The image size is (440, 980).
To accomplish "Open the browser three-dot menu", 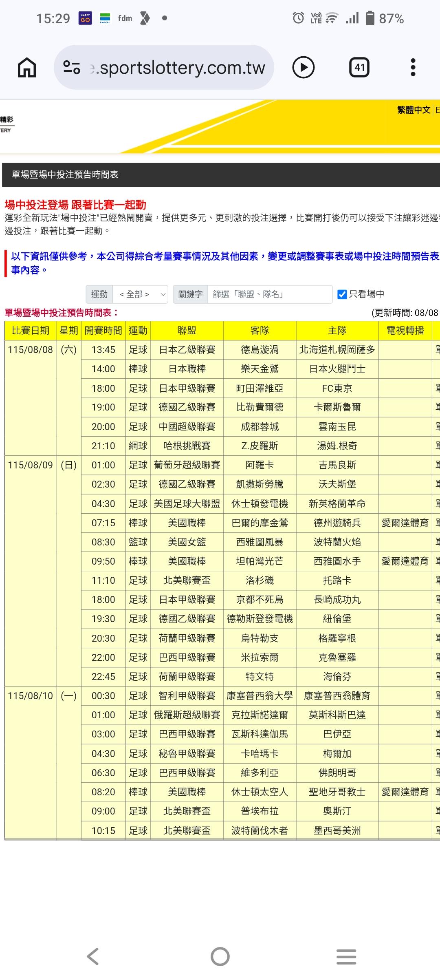I will pyautogui.click(x=413, y=67).
